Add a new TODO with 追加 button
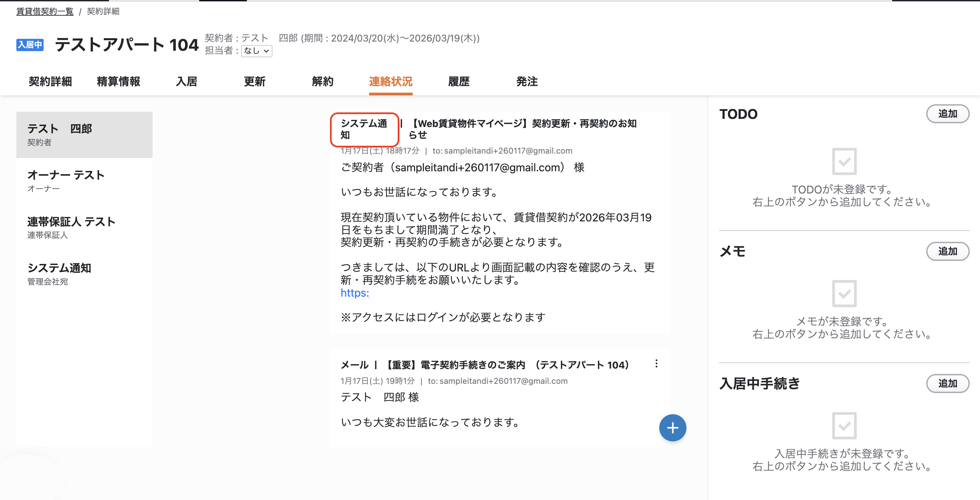Image resolution: width=980 pixels, height=500 pixels. tap(947, 114)
